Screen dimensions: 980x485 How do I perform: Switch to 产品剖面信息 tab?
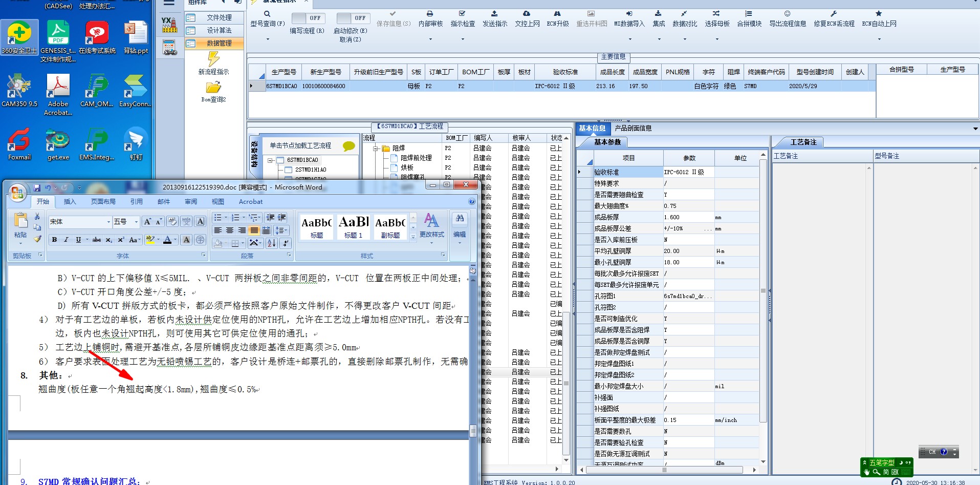point(633,128)
